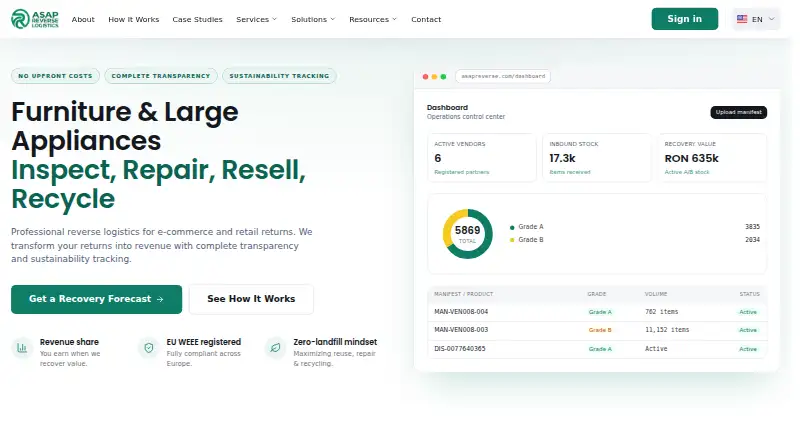Click the Dashboard title in mockup
Image resolution: width=800 pixels, height=440 pixels.
(x=447, y=107)
